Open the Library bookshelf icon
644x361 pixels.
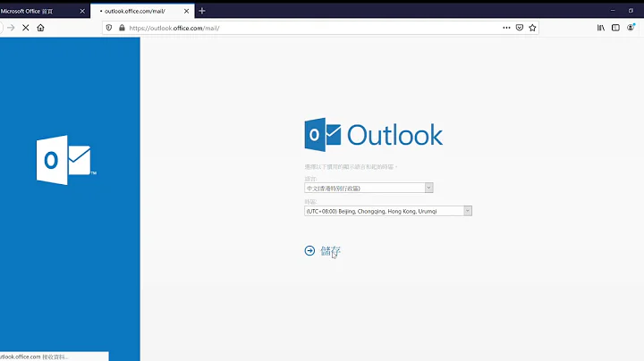pos(601,28)
